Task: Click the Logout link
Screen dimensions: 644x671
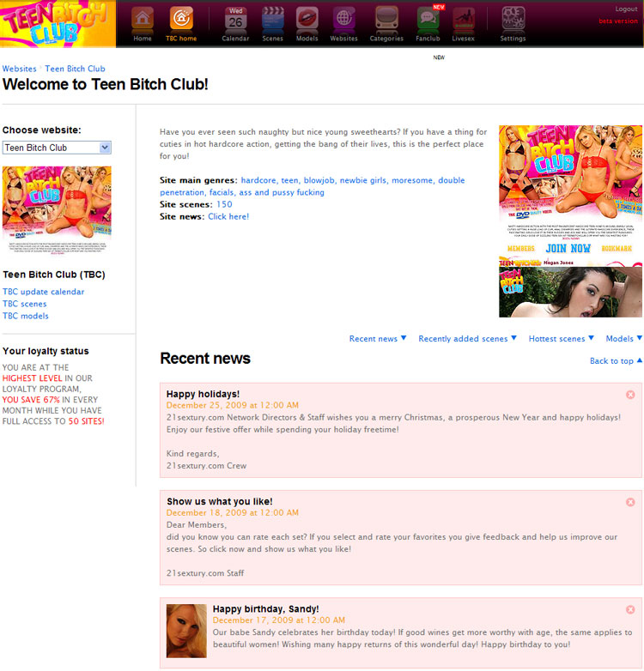Action: pyautogui.click(x=626, y=9)
